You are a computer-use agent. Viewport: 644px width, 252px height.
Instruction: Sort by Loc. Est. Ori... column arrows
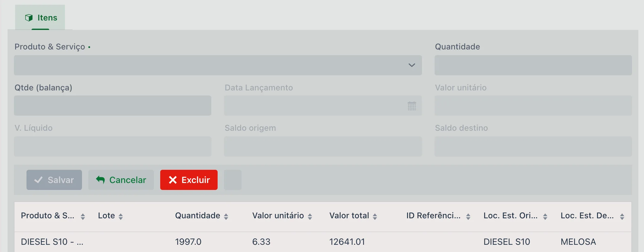pyautogui.click(x=545, y=216)
